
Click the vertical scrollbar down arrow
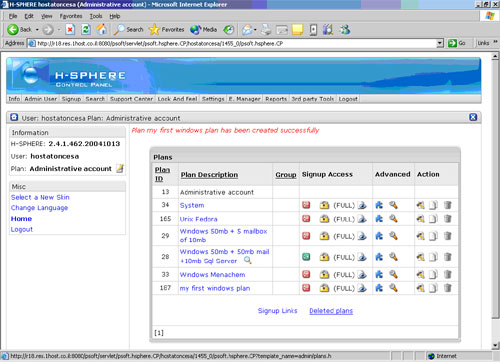point(496,345)
